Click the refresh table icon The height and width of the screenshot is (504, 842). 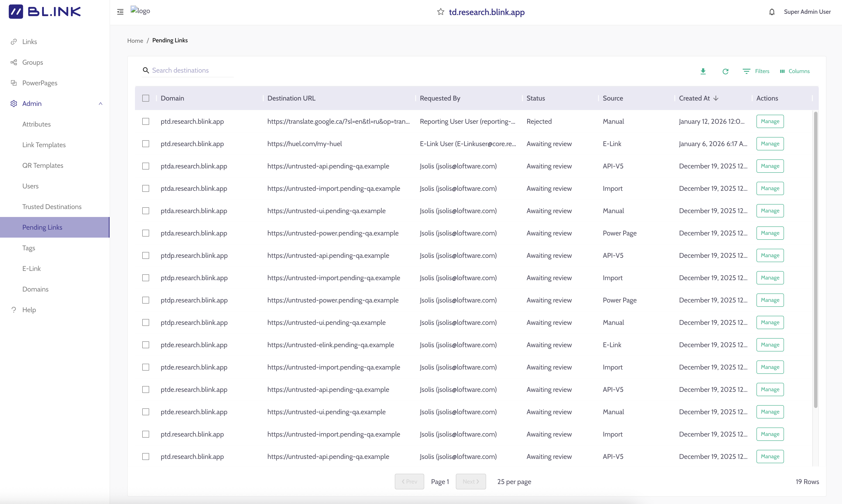[x=725, y=71]
